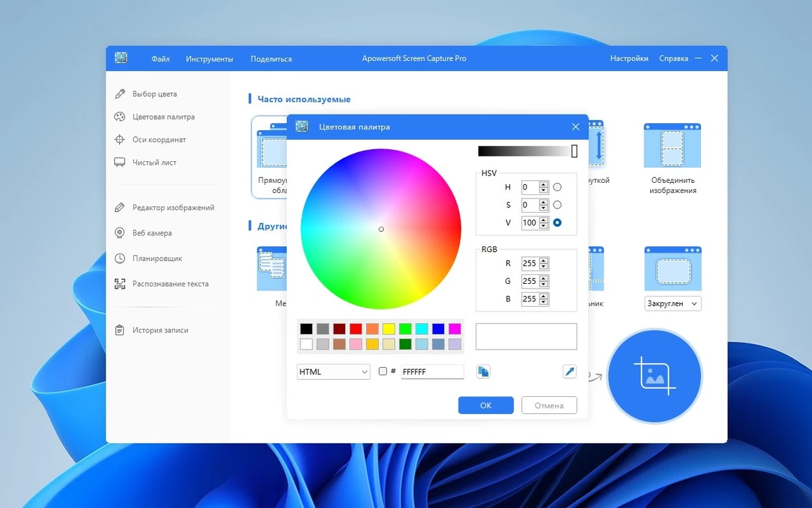Select the V radio button in HSV
The height and width of the screenshot is (508, 812).
pyautogui.click(x=558, y=222)
